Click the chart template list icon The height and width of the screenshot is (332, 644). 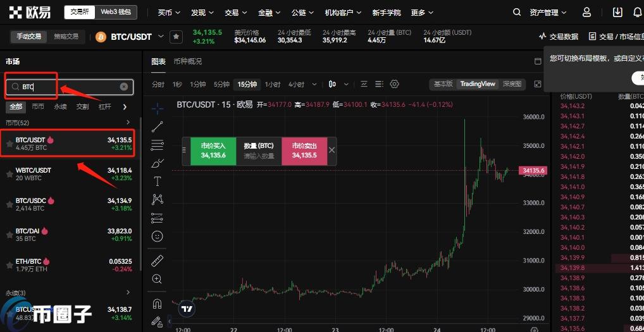[x=379, y=84]
